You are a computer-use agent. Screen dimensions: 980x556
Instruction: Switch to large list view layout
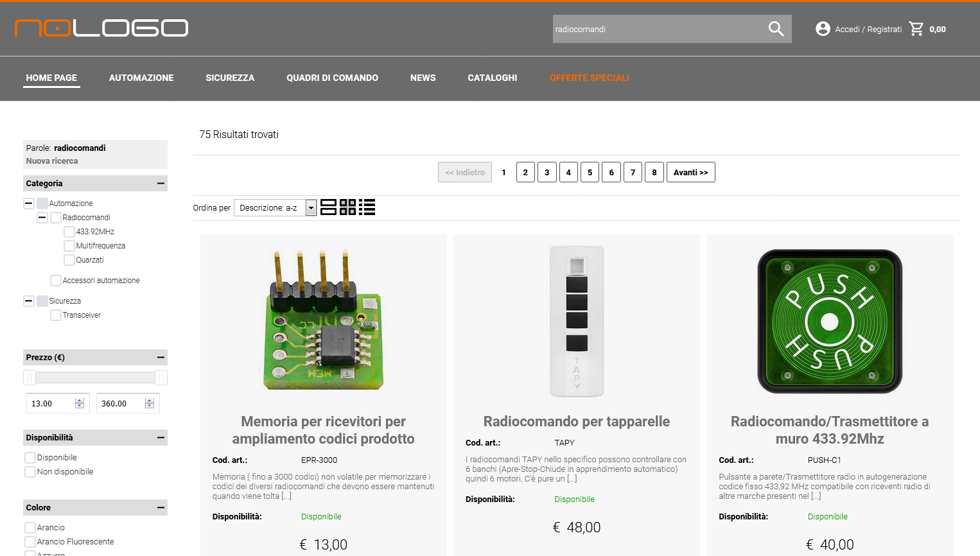coord(328,207)
